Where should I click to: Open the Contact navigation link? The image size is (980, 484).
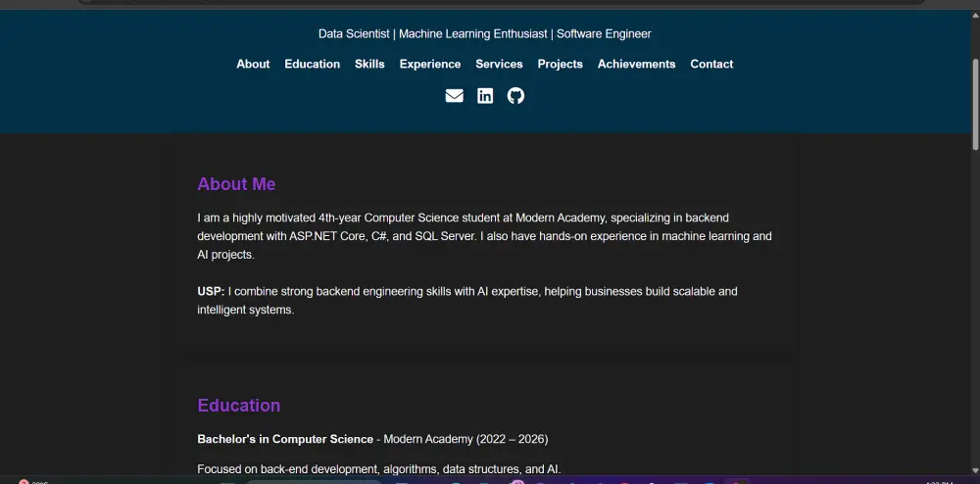(x=711, y=65)
